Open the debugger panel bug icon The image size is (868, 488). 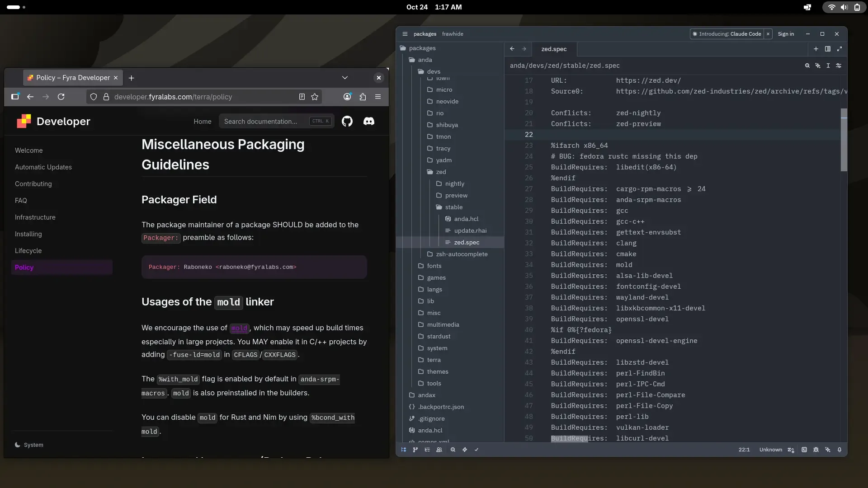point(816,450)
